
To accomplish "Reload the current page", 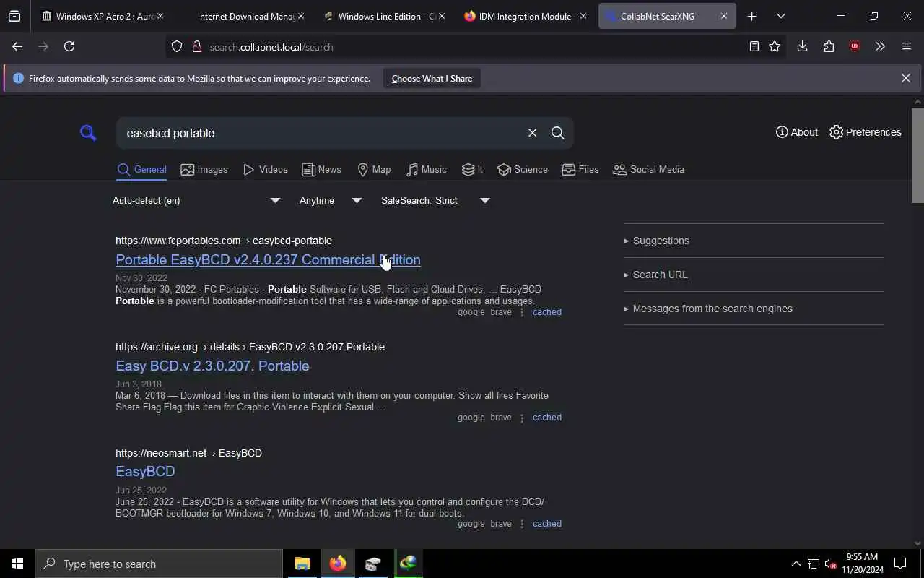I will [69, 46].
